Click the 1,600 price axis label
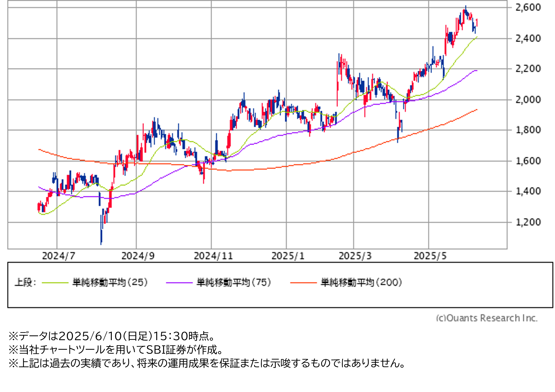The height and width of the screenshot is (392, 555). (x=528, y=161)
